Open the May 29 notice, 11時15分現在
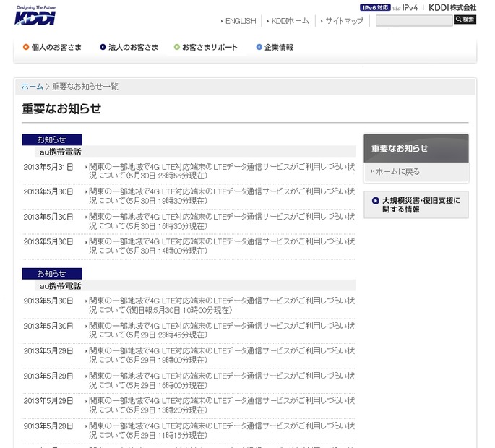Image resolution: width=495 pixels, height=448 pixels. (x=221, y=431)
